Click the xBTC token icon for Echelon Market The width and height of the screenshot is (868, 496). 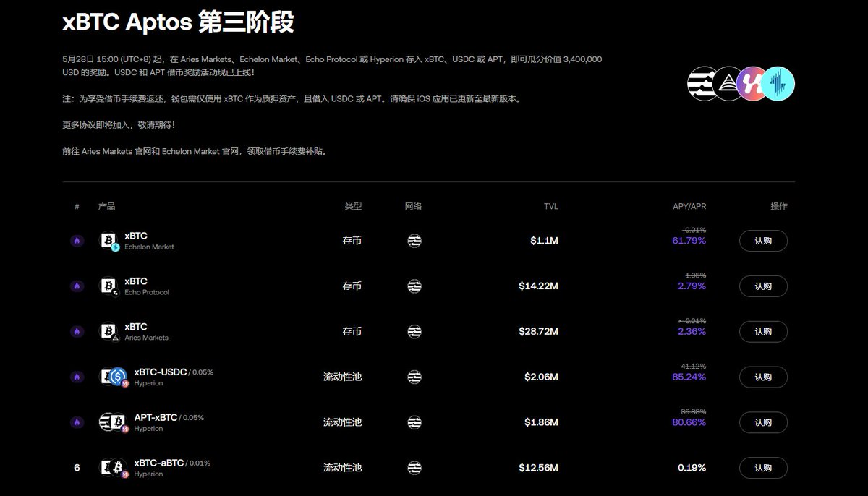(109, 241)
